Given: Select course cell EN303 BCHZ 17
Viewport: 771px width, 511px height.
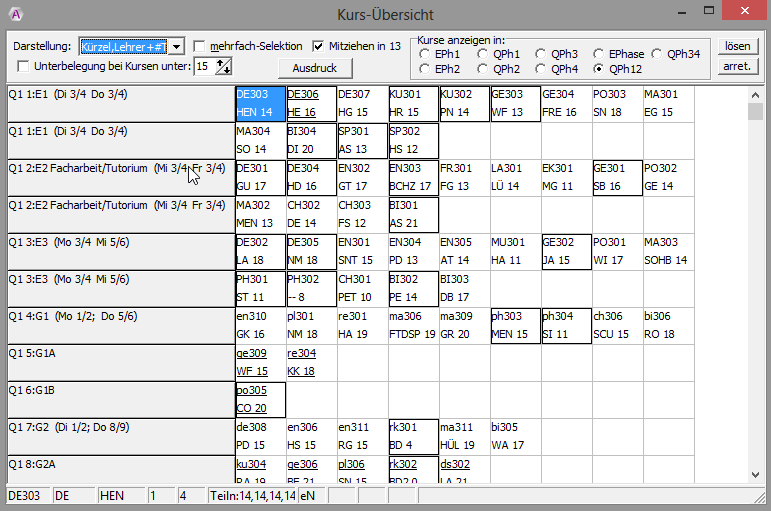Looking at the screenshot, I should coord(414,178).
